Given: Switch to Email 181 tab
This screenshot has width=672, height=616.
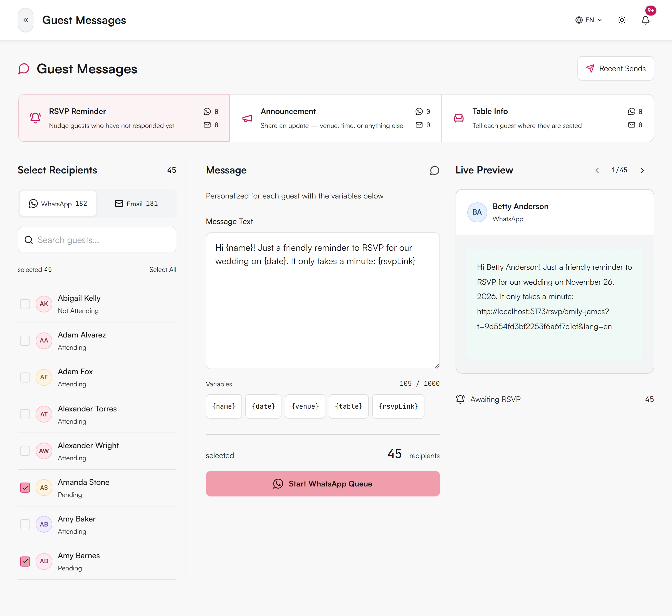Looking at the screenshot, I should [136, 203].
